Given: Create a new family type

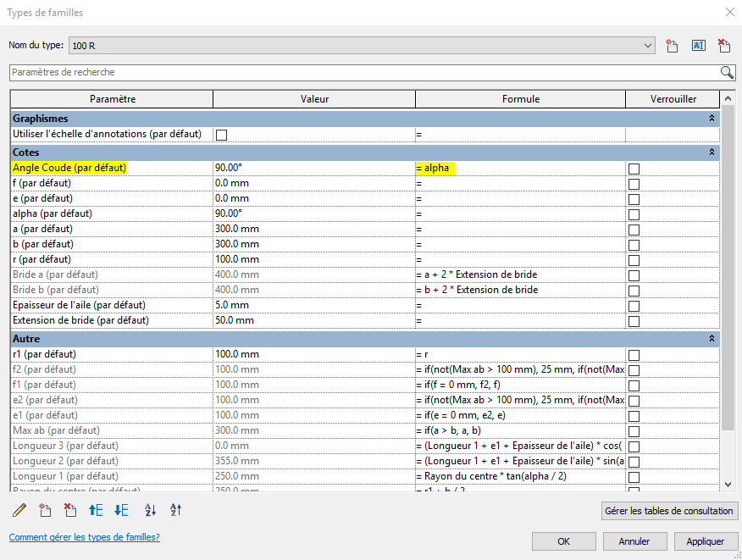Looking at the screenshot, I should tap(673, 46).
